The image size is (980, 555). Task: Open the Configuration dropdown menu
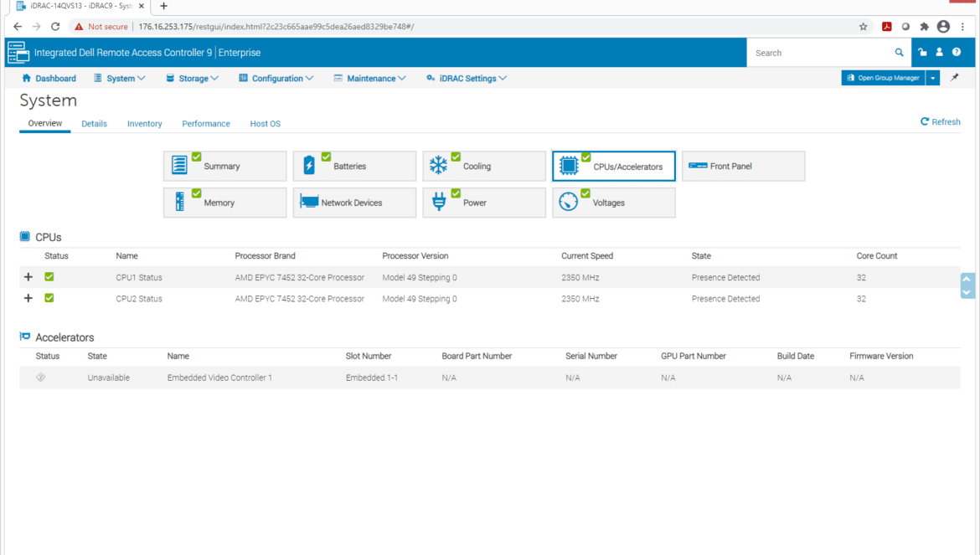tap(276, 78)
